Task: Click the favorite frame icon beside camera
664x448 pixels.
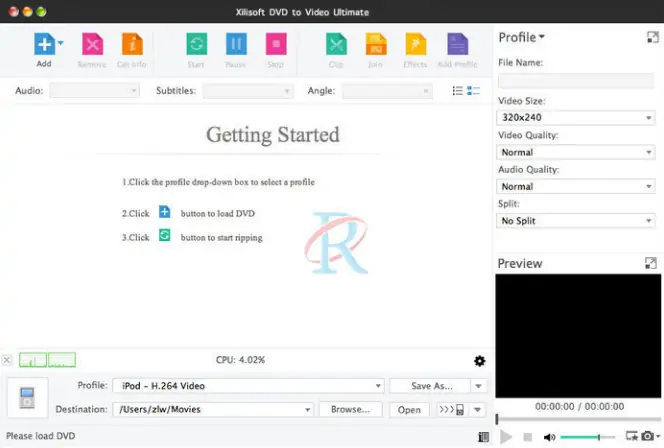Action: (x=631, y=436)
